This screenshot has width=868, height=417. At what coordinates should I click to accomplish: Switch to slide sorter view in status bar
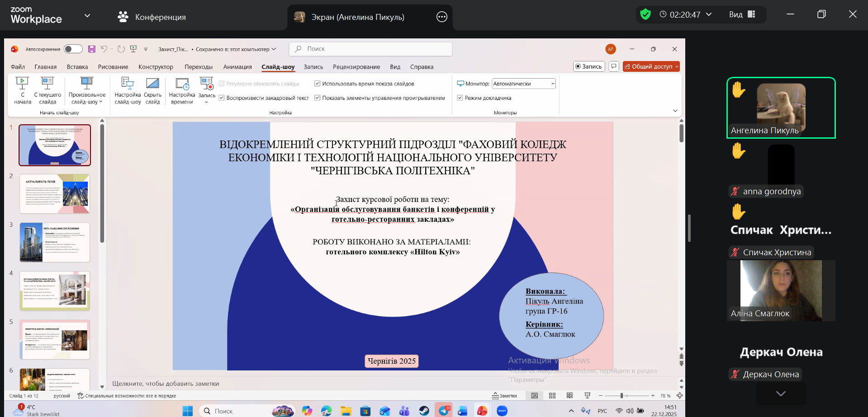(552, 396)
